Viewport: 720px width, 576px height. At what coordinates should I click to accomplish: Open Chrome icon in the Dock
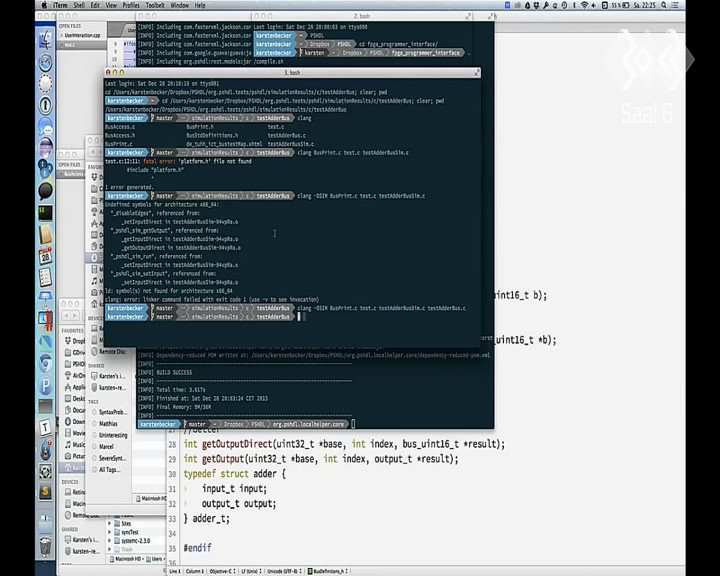(x=45, y=363)
